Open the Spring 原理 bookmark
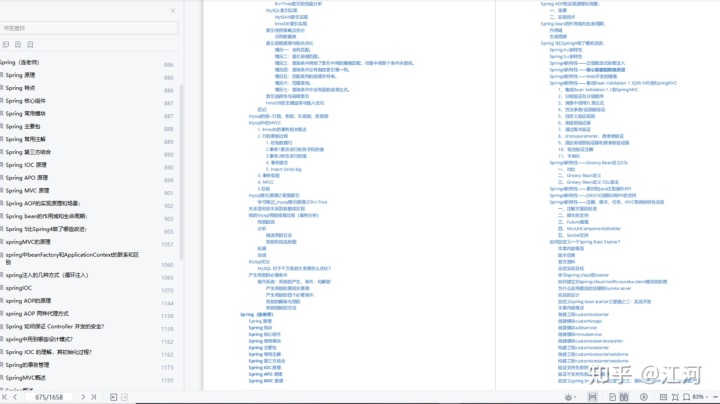720x404 pixels. point(20,75)
